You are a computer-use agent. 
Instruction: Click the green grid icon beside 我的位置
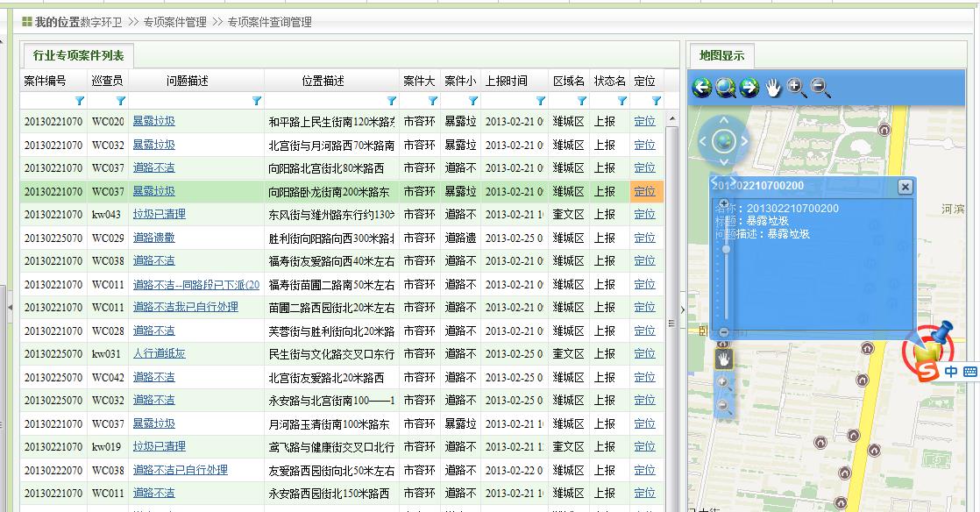coord(27,22)
